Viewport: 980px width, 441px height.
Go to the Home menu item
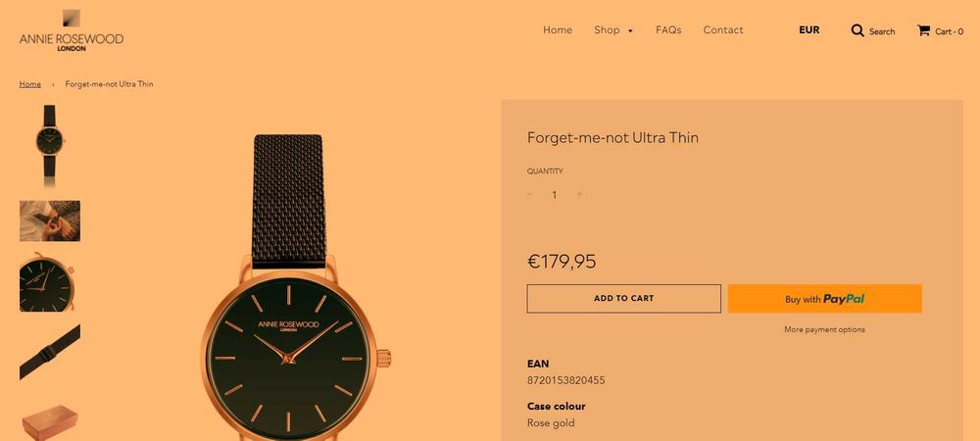pyautogui.click(x=558, y=30)
